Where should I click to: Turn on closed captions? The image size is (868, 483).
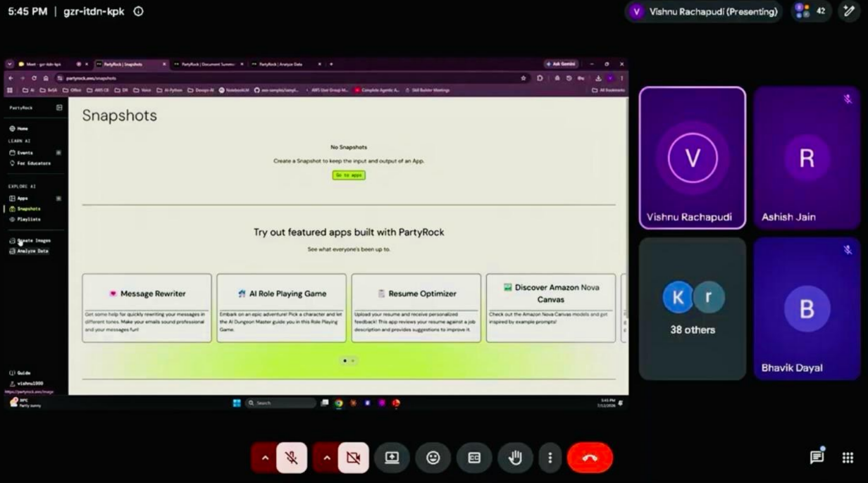click(x=474, y=458)
